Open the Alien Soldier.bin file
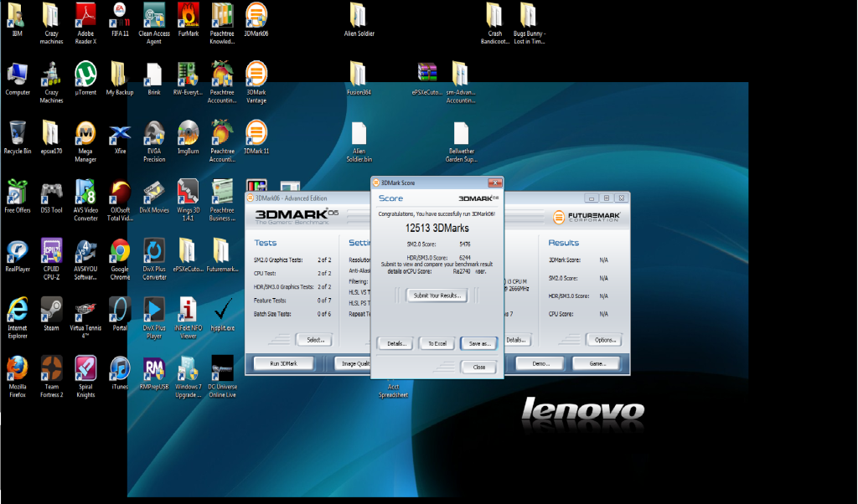 coord(359,141)
